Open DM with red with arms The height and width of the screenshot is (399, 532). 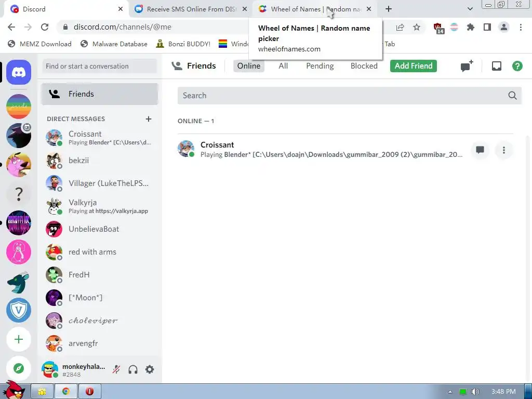point(100,252)
